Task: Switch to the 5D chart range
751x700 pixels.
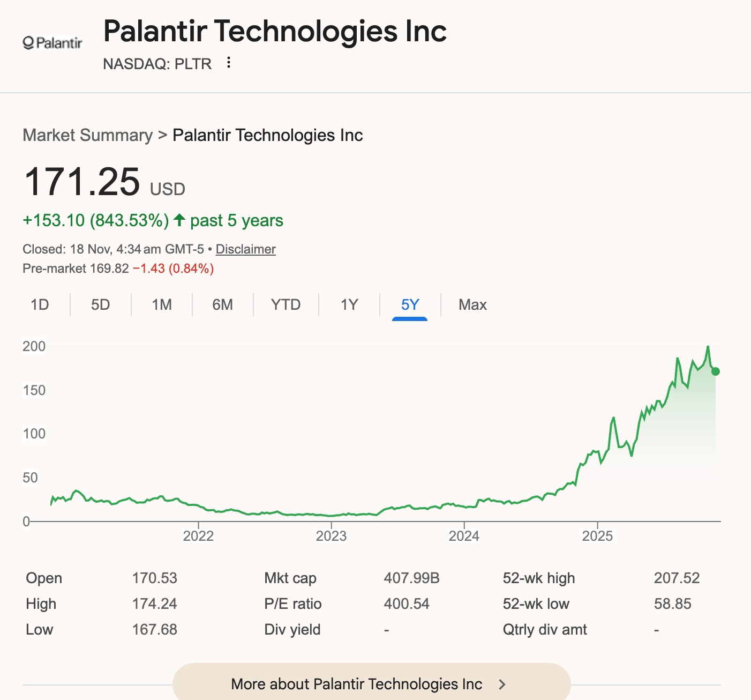Action: coord(100,305)
